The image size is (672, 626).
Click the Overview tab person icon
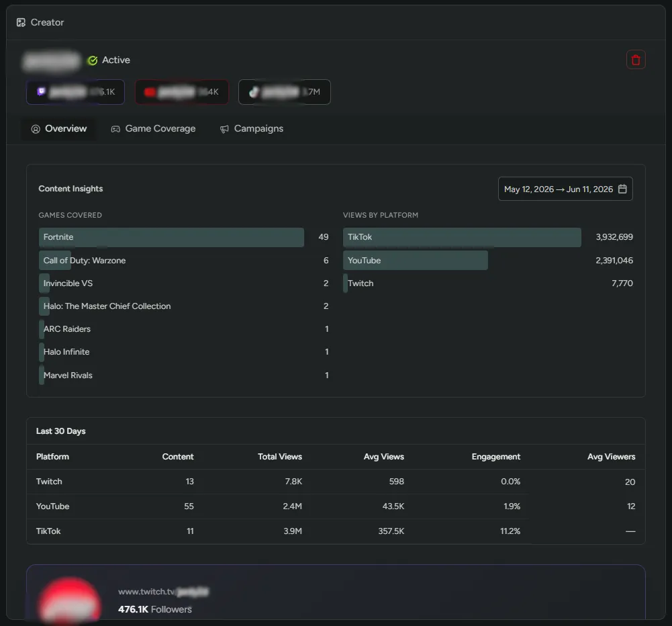coord(36,129)
